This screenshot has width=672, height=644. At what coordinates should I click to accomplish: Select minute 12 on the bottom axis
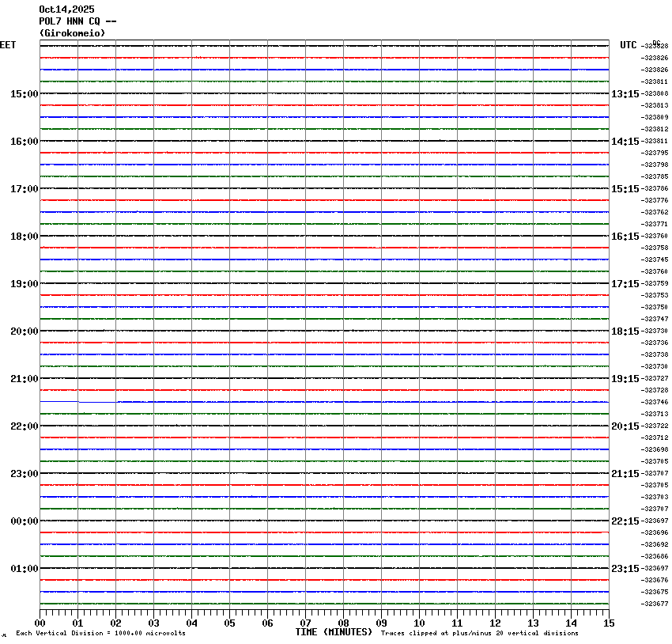tap(495, 623)
